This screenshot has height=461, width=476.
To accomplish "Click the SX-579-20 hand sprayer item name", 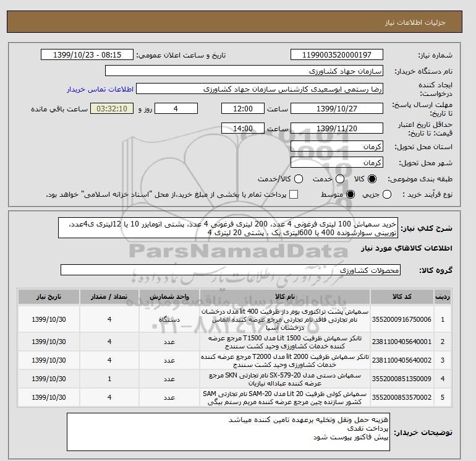I will click(285, 379).
